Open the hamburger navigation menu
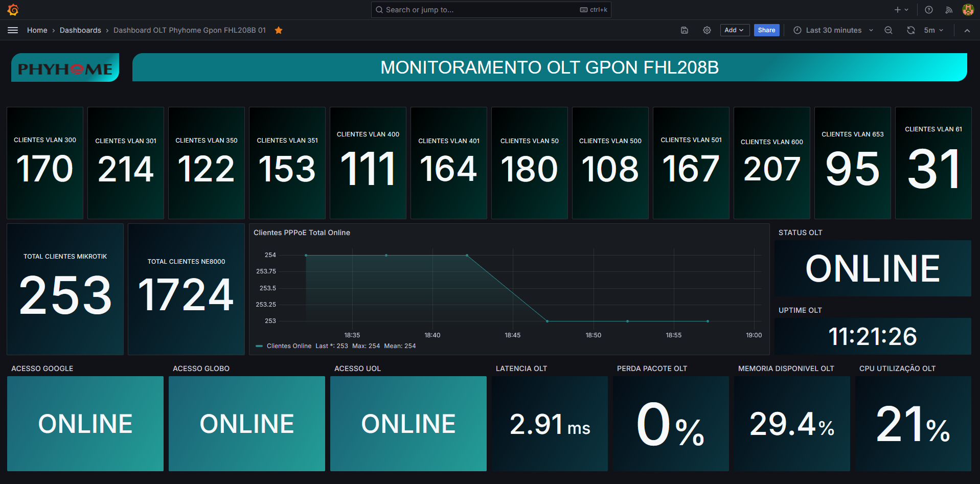Viewport: 980px width, 484px height. (x=13, y=30)
